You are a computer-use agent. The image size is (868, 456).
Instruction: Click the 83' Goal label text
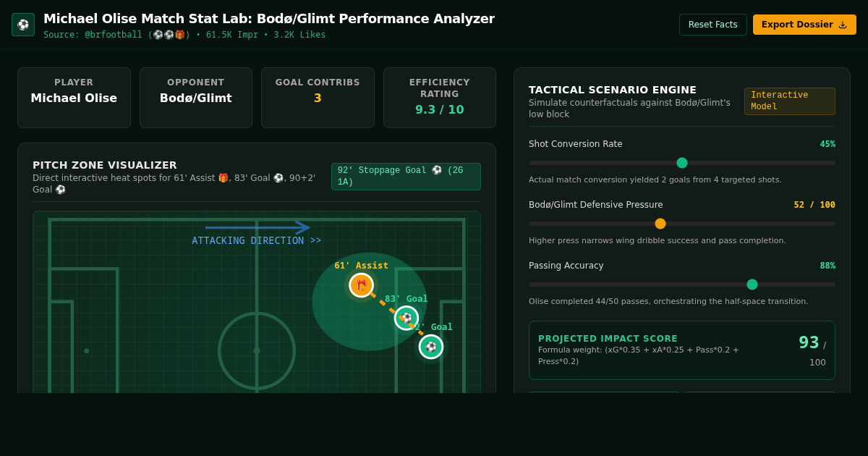407,299
